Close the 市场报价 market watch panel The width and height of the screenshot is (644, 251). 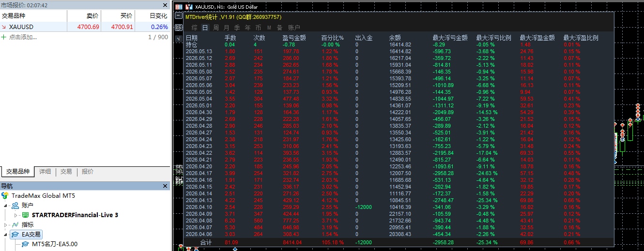[165, 5]
